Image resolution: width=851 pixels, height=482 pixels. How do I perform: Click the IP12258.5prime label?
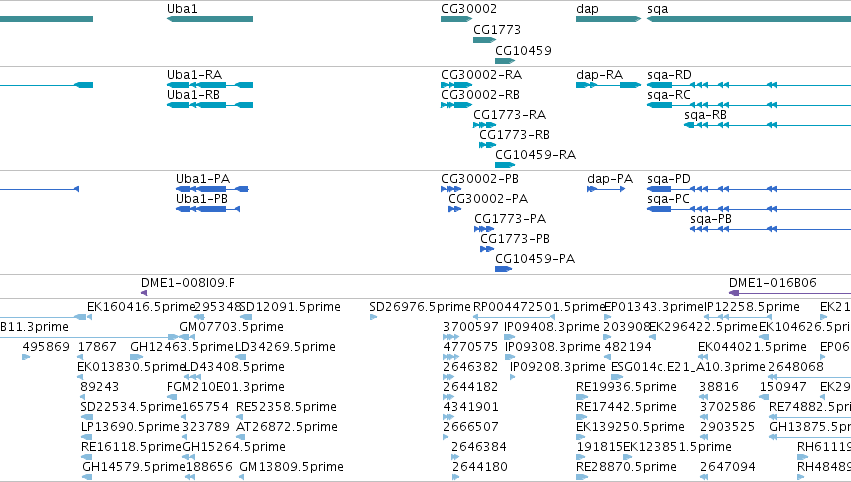coord(752,307)
